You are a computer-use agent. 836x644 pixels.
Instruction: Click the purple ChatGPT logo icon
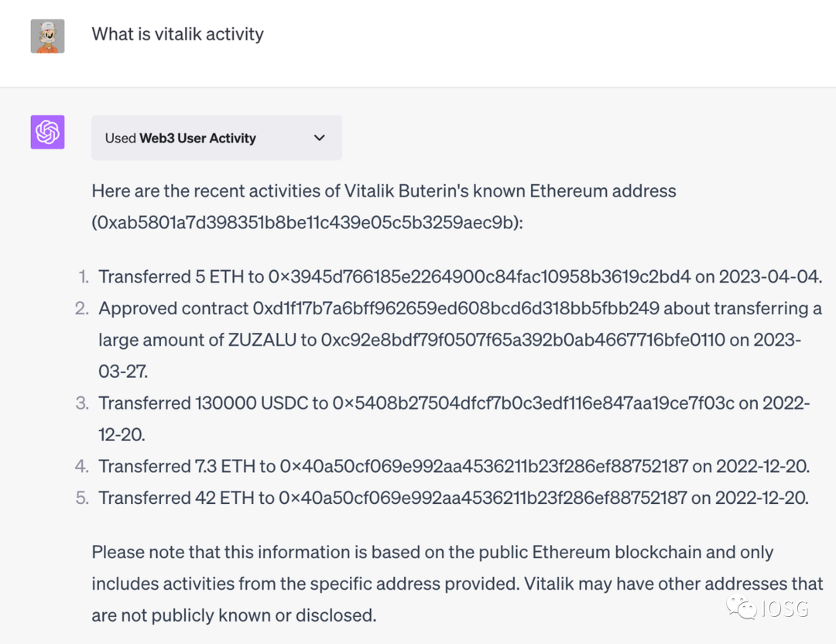click(x=47, y=132)
